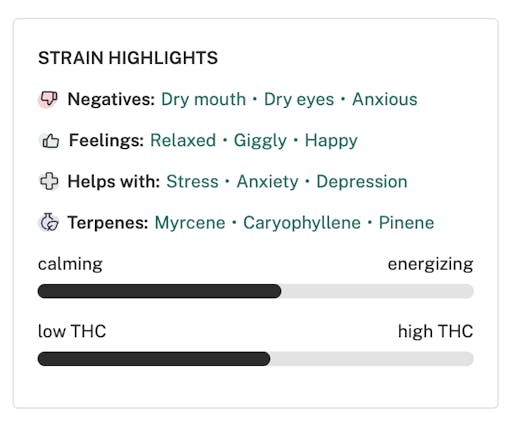Open the Relaxed feeling link
Viewport: 510px width, 422px height.
[183, 140]
